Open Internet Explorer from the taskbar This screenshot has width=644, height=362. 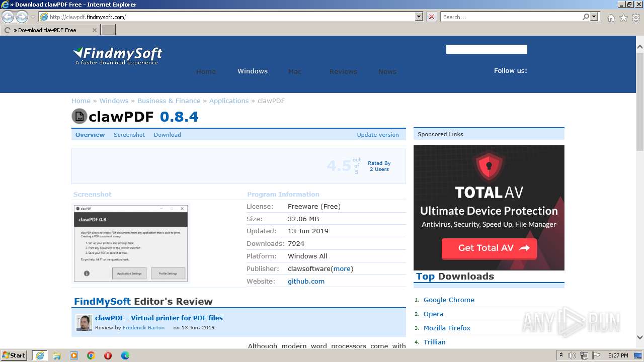(39, 355)
